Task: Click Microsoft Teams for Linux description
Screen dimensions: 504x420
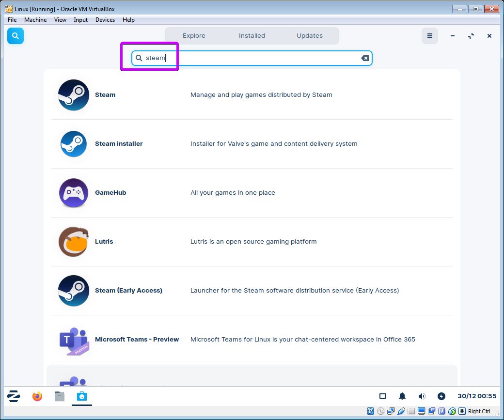Action: coord(303,339)
